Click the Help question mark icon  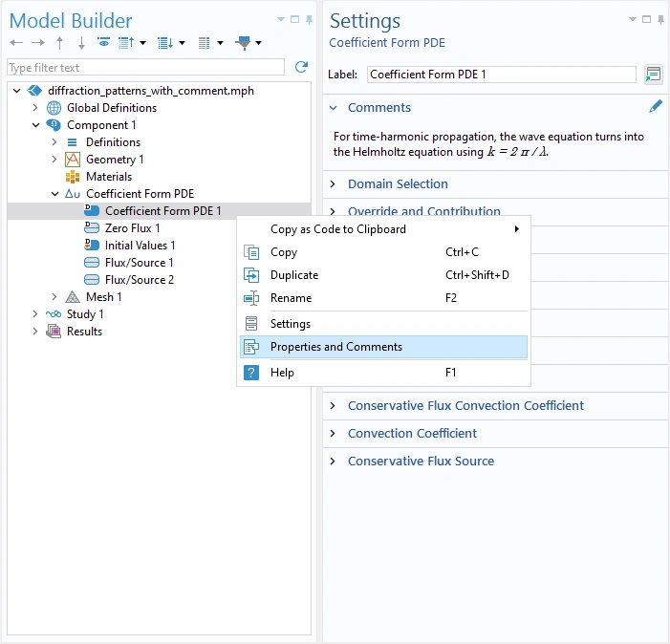(251, 373)
